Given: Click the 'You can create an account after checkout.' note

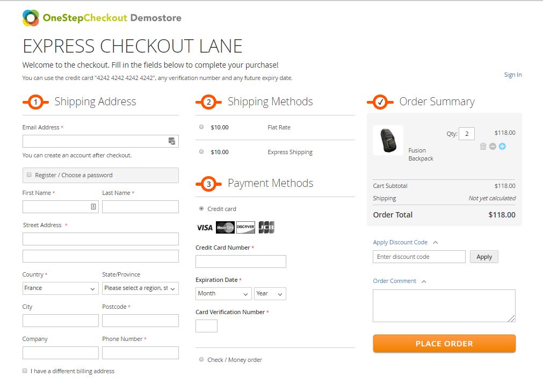Looking at the screenshot, I should [x=77, y=155].
